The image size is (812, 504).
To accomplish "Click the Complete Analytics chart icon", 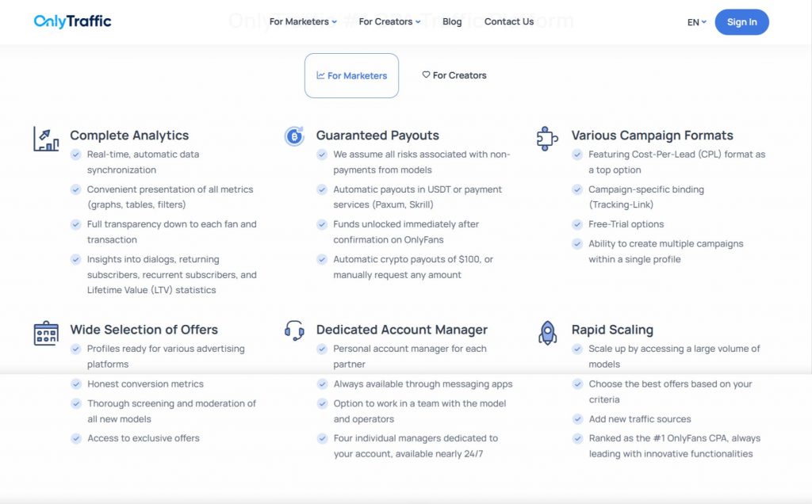I will [46, 139].
